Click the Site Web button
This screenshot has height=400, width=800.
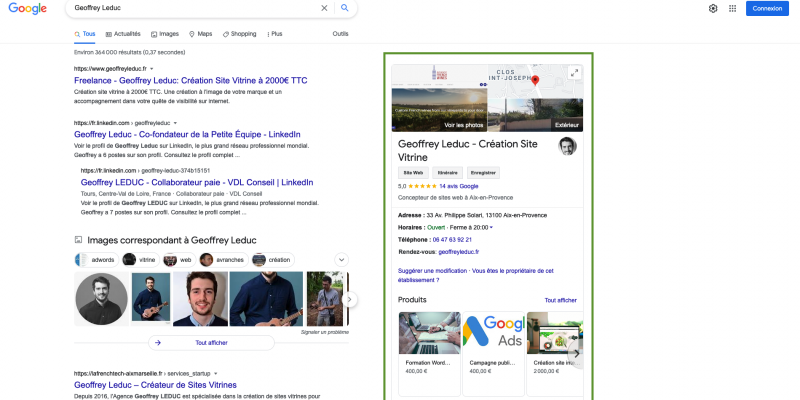413,173
